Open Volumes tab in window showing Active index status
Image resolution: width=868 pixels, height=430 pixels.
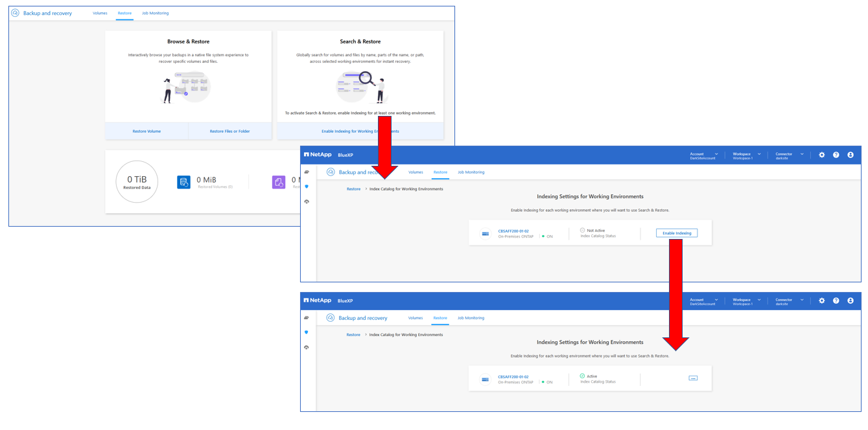(x=416, y=318)
